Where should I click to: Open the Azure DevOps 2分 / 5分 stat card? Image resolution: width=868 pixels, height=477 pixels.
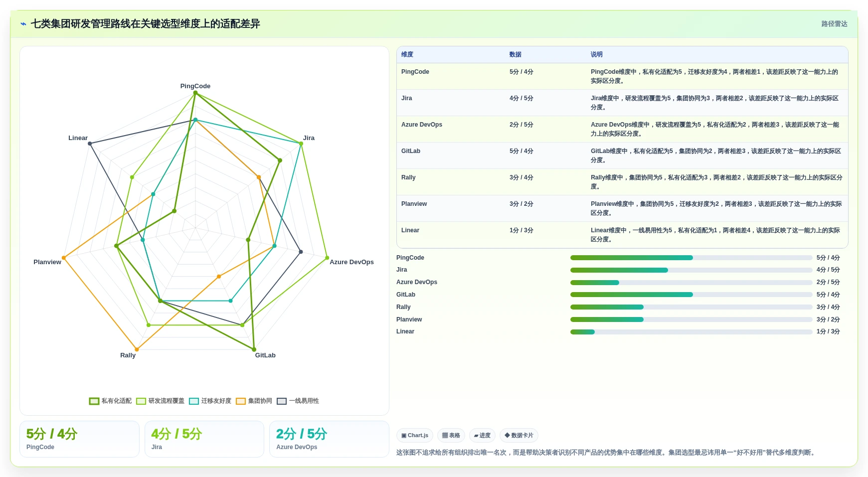point(329,439)
